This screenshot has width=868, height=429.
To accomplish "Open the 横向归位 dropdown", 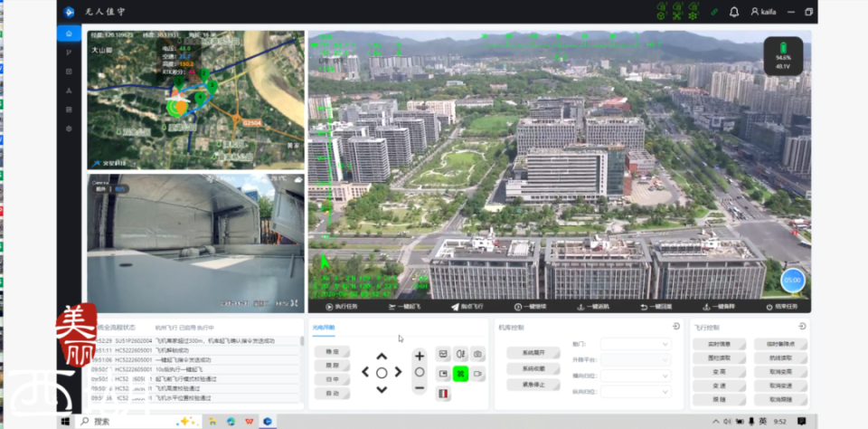I will [x=636, y=376].
